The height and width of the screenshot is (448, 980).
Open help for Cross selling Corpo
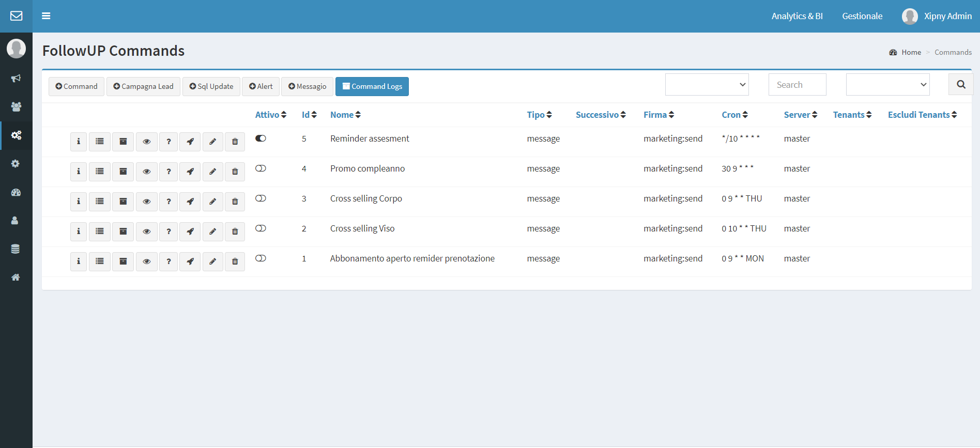[x=169, y=202]
